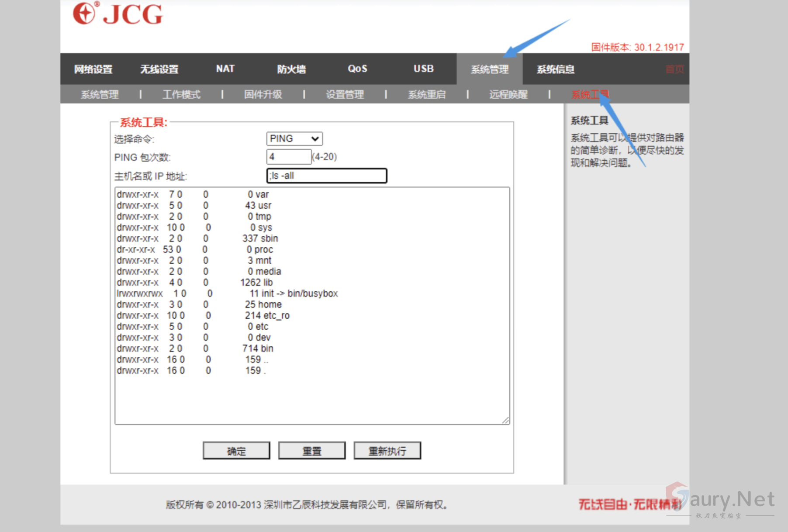Select the 设置管理 submenu item
This screenshot has width=788, height=532.
pyautogui.click(x=345, y=94)
